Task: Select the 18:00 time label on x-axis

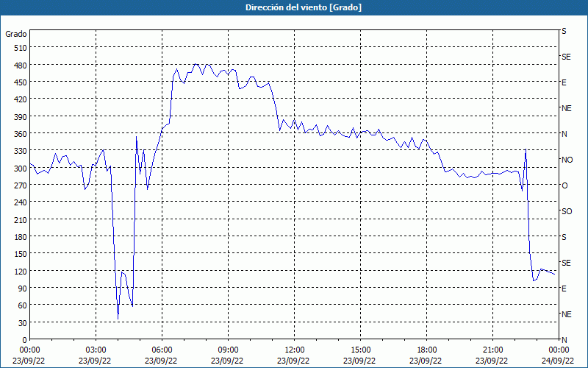Action: click(427, 350)
